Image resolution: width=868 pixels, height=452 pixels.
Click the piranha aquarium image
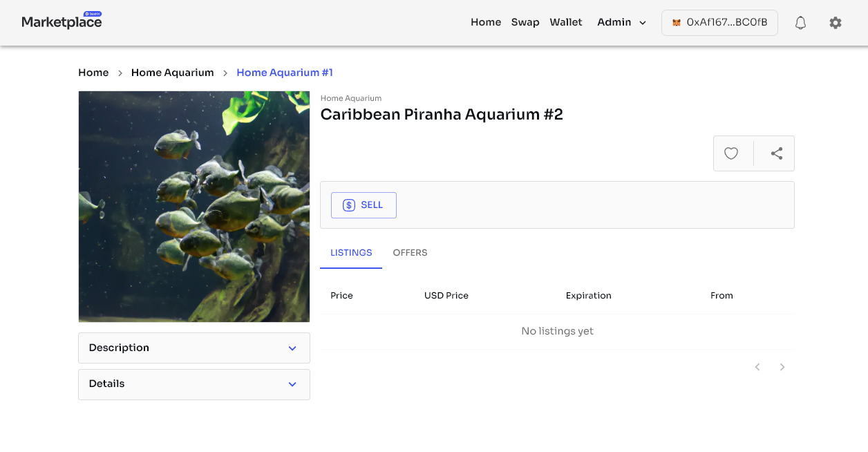pos(194,207)
